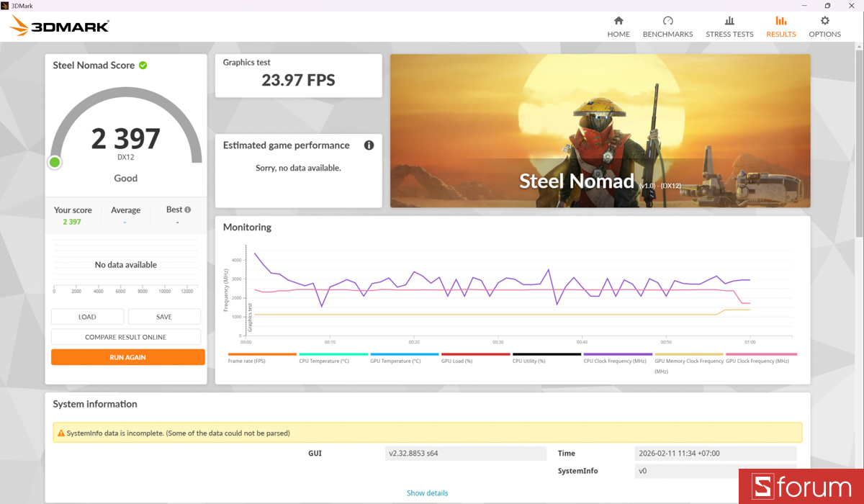Click Compare Result Online
The height and width of the screenshot is (504, 864).
tap(125, 336)
